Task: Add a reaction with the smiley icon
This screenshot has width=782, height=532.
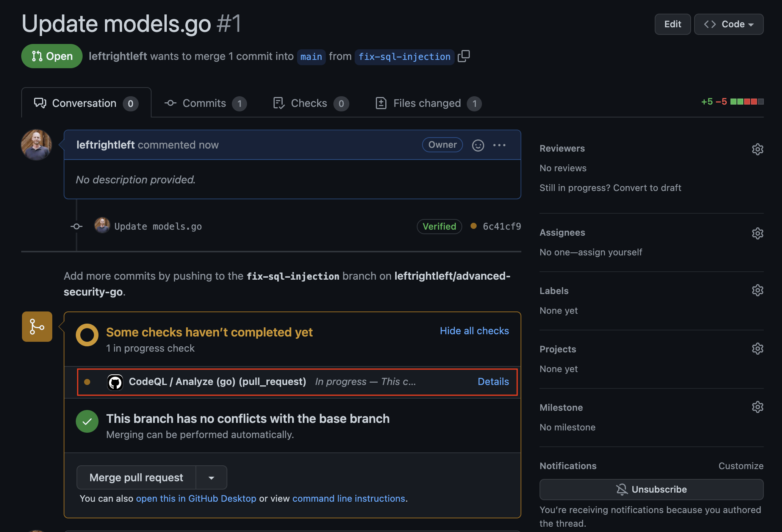Action: (x=478, y=145)
